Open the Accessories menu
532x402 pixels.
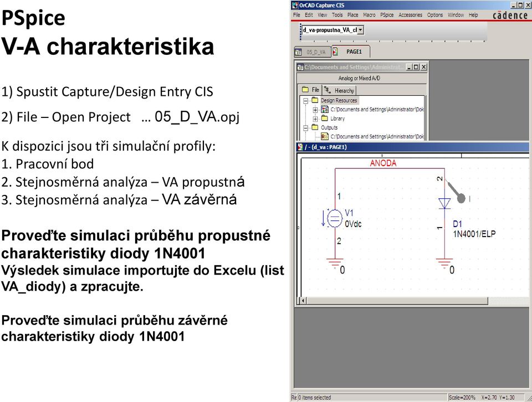coord(410,15)
